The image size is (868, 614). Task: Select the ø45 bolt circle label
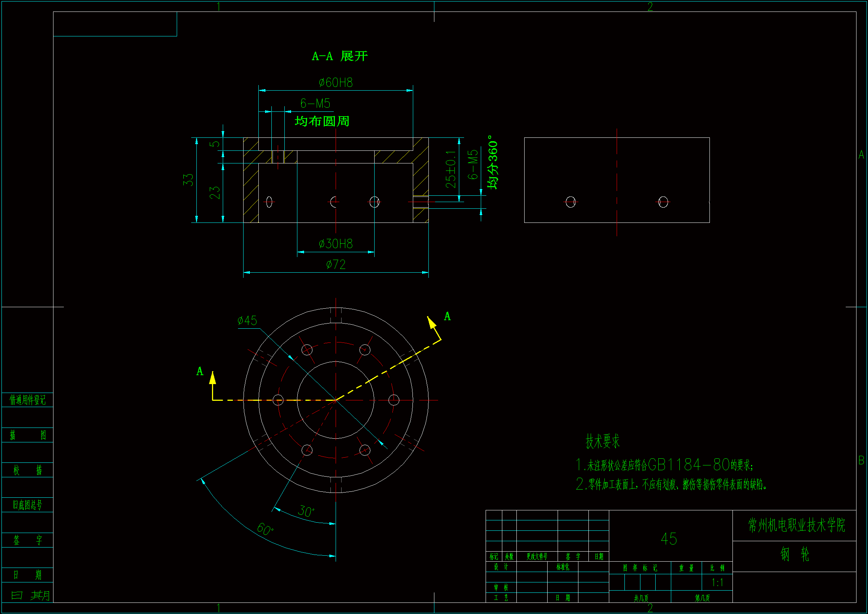(x=247, y=321)
